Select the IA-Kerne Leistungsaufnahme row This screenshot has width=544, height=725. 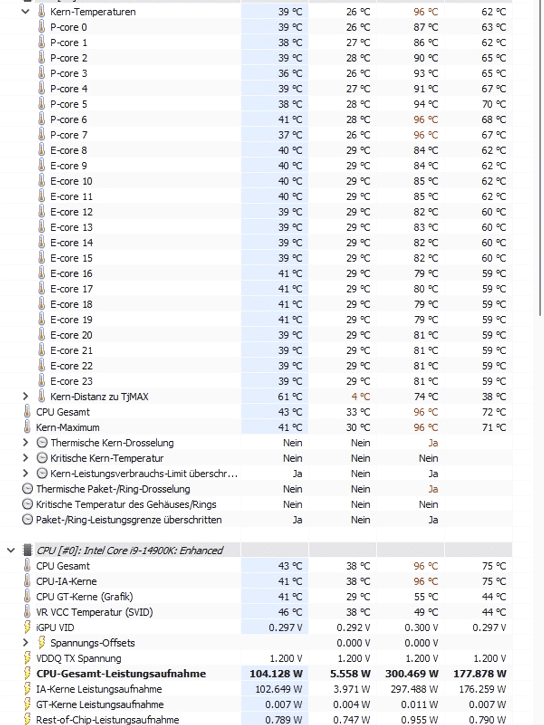click(256, 689)
